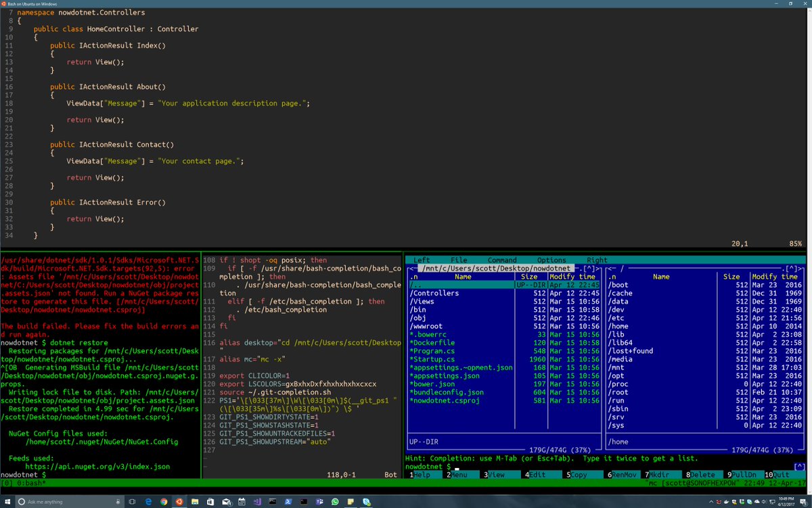Click the Task View icon
The width and height of the screenshot is (812, 508).
pyautogui.click(x=132, y=501)
